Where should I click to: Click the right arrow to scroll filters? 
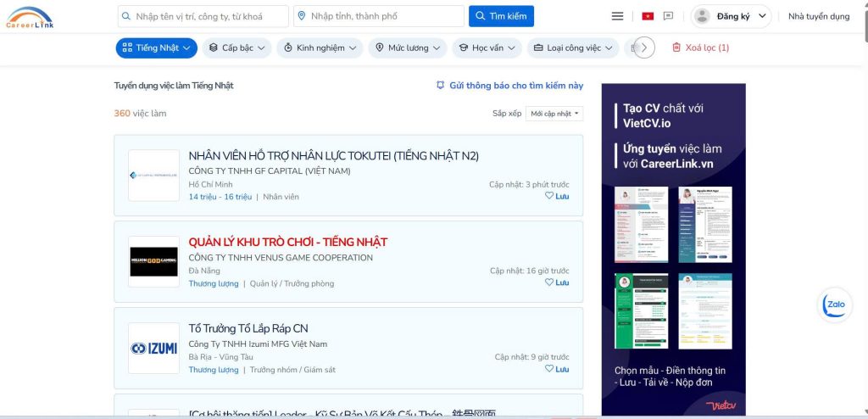click(644, 48)
